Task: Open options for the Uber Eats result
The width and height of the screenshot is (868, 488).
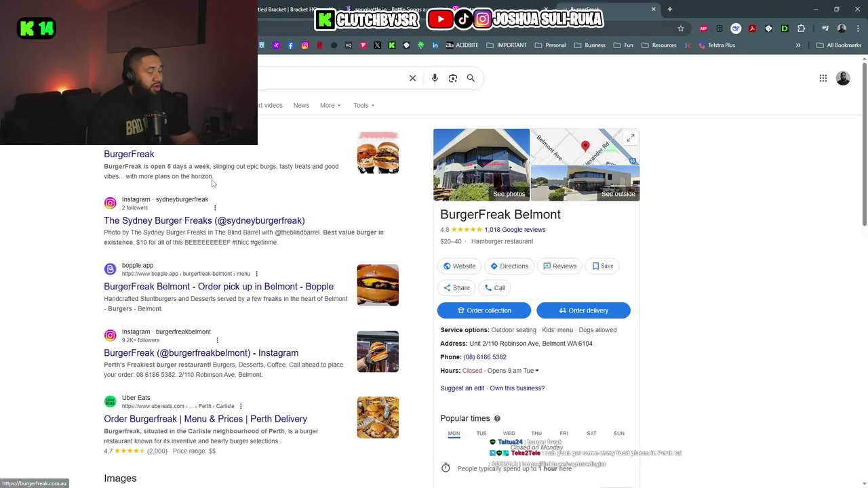Action: [241, 406]
